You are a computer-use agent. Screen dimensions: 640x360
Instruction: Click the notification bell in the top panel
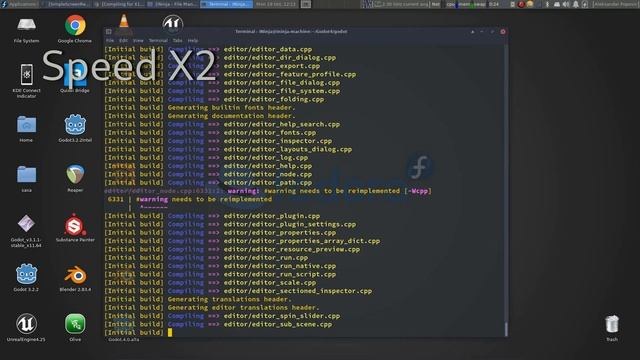click(575, 4)
